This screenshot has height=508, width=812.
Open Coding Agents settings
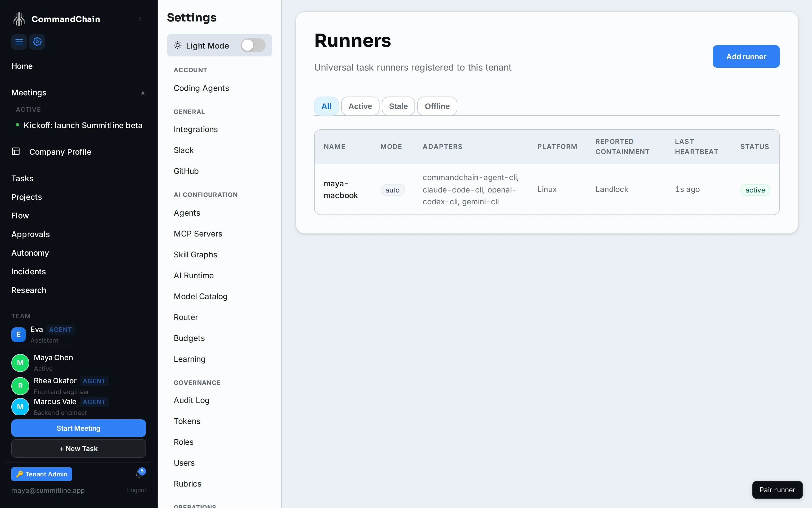[x=201, y=88]
